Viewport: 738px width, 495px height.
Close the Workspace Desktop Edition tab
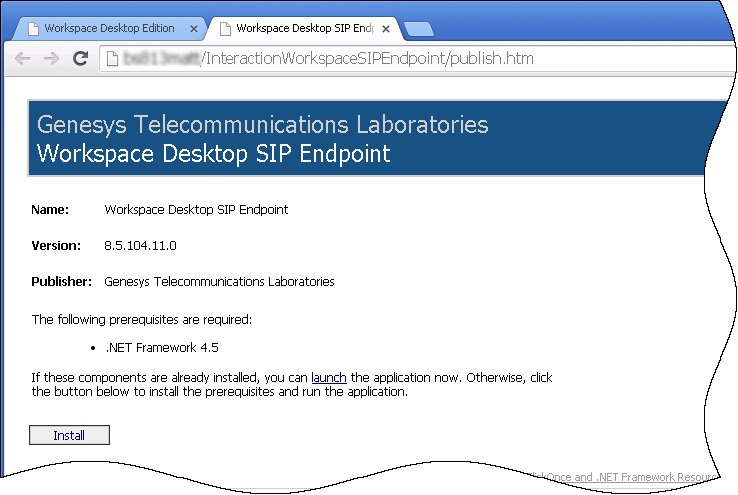tap(193, 29)
